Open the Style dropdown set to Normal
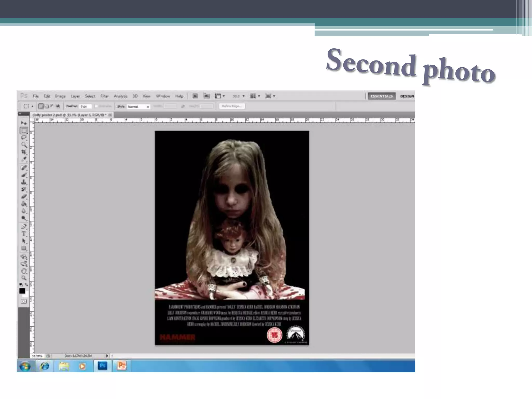532x399 pixels. click(138, 107)
